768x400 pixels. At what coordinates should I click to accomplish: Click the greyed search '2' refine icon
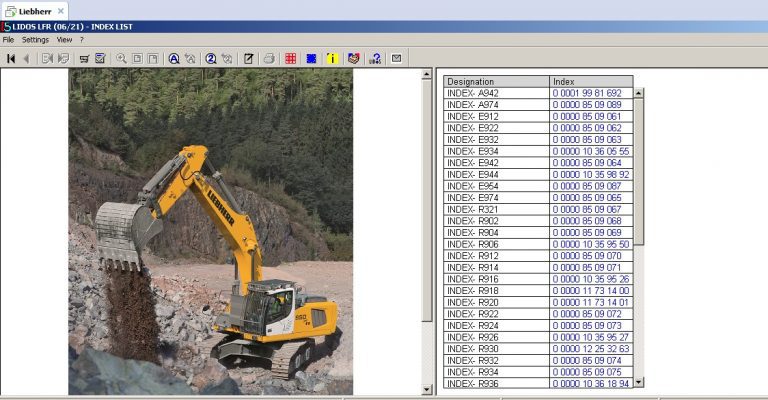tap(227, 59)
